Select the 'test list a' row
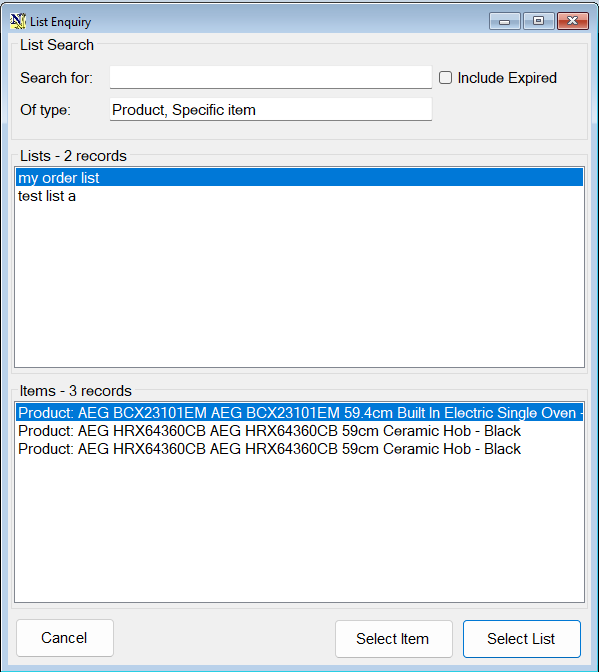599x672 pixels. pos(299,196)
